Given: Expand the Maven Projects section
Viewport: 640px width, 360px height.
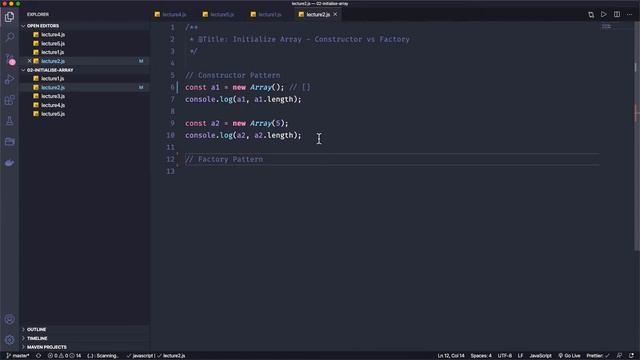Looking at the screenshot, I should tap(47, 347).
